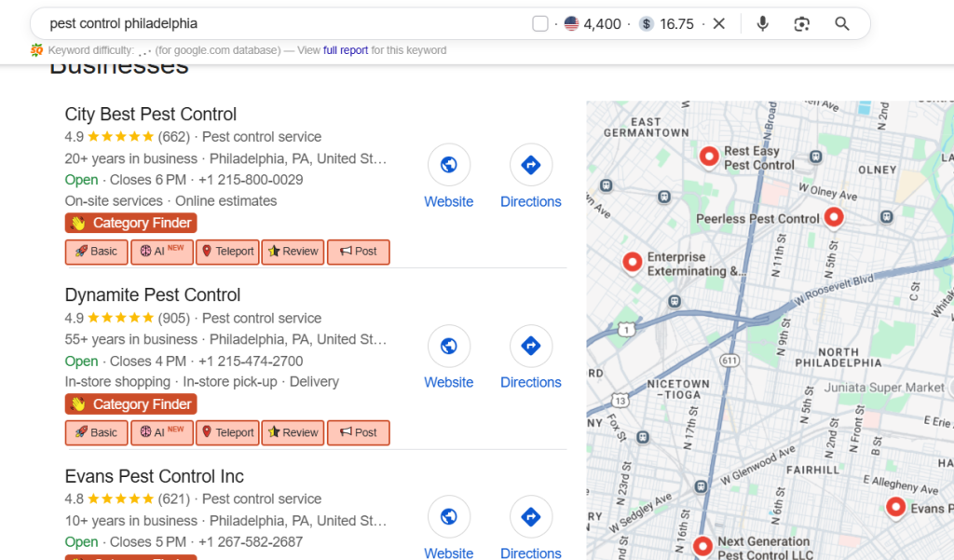Click AI NEW button under Dynamite Pest Control
This screenshot has width=954, height=560.
click(x=162, y=432)
